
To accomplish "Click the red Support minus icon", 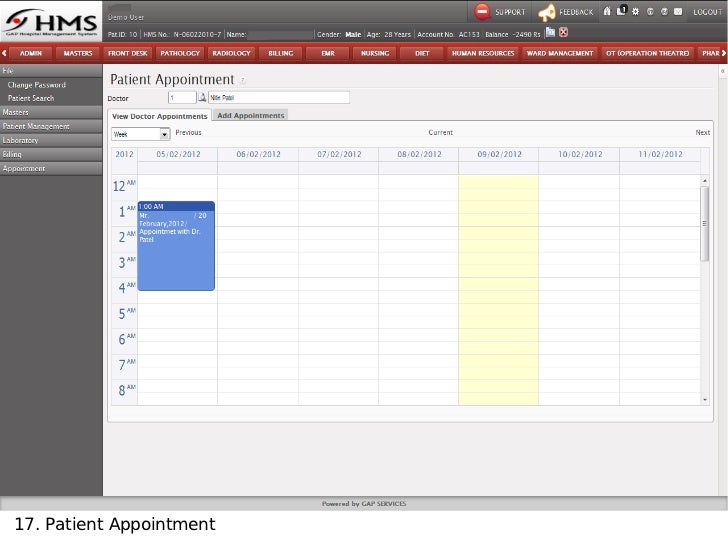I will click(x=482, y=12).
